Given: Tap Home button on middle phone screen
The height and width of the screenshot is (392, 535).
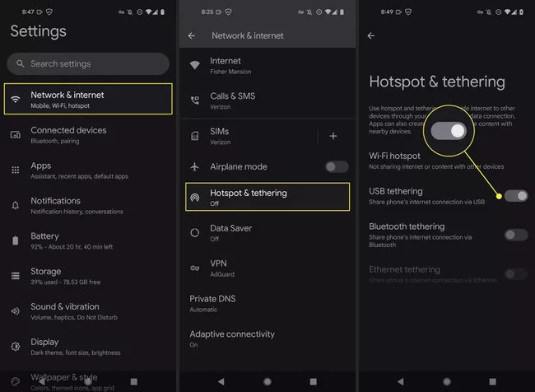Looking at the screenshot, I should pos(267,381).
